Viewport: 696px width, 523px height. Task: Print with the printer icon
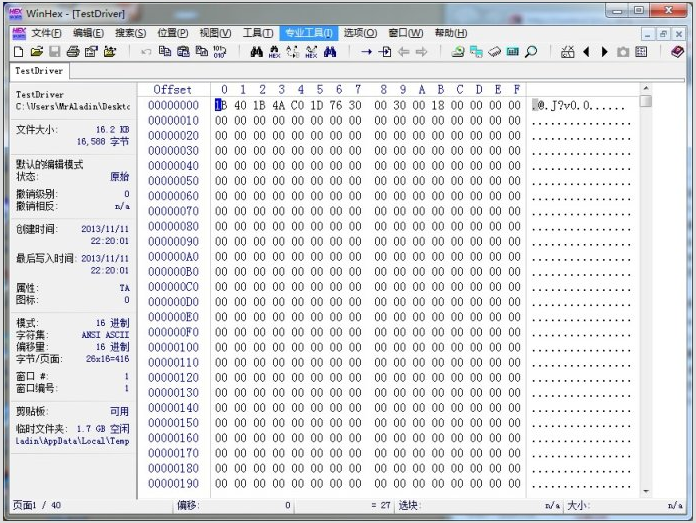pyautogui.click(x=73, y=52)
